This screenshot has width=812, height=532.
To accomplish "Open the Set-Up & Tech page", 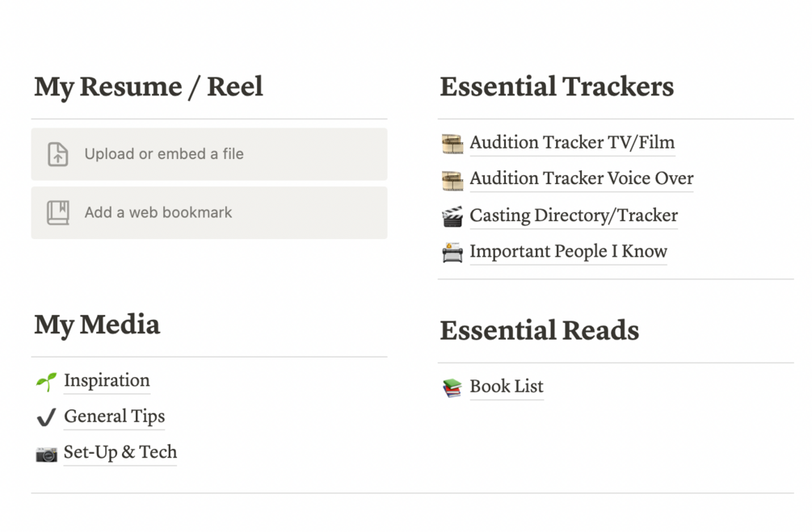I will [x=120, y=452].
